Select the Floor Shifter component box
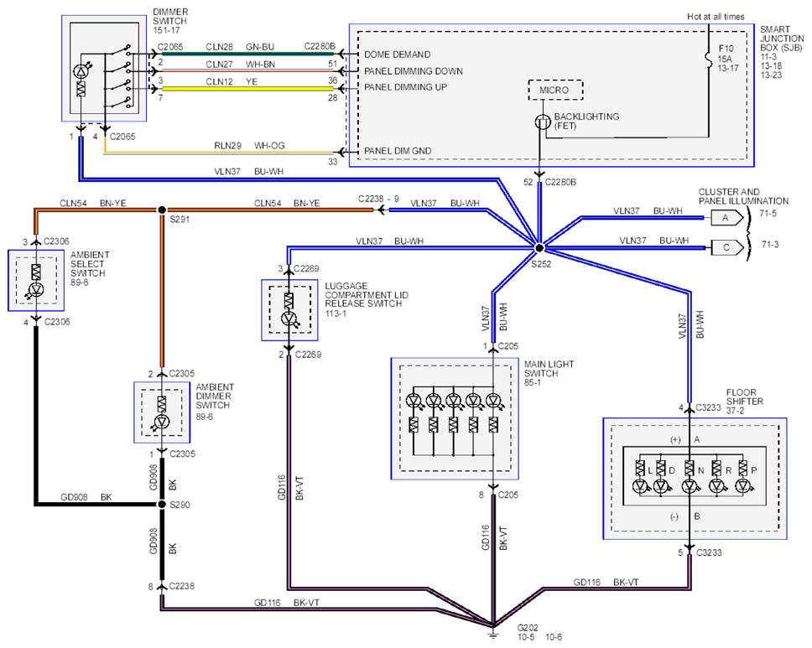 [695, 479]
